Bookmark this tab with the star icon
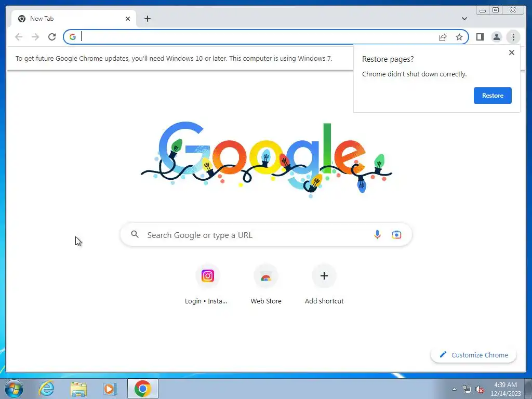Screen dimensions: 532x399 click(459, 37)
